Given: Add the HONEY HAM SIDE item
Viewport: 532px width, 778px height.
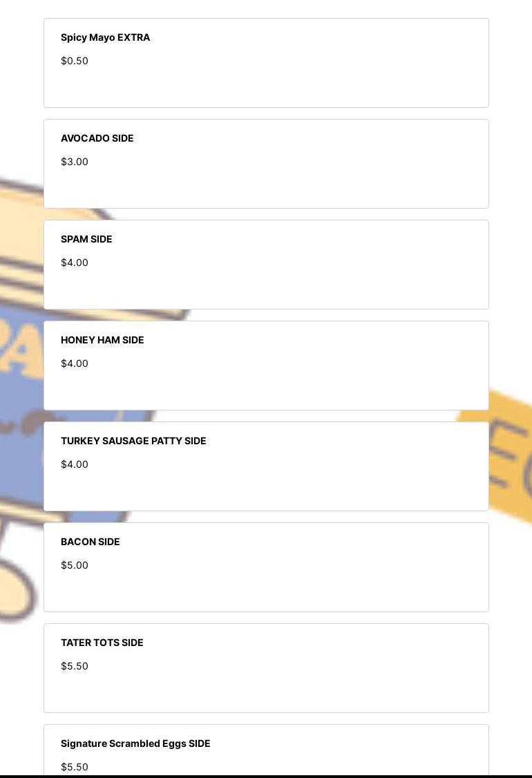Looking at the screenshot, I should click(x=102, y=341).
